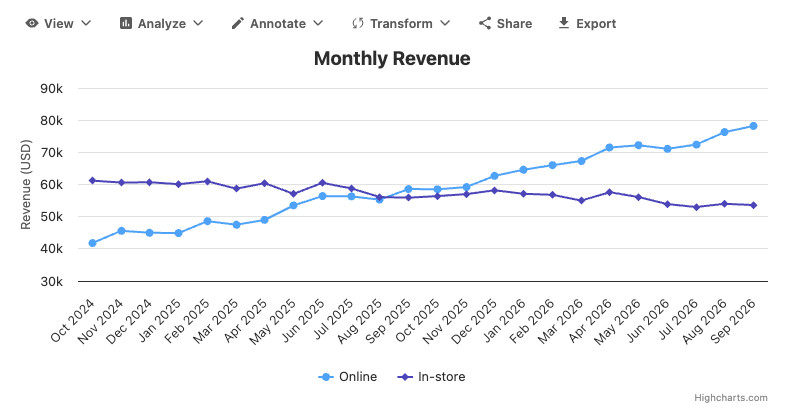Click the Export button label
787x414 pixels.
point(596,24)
